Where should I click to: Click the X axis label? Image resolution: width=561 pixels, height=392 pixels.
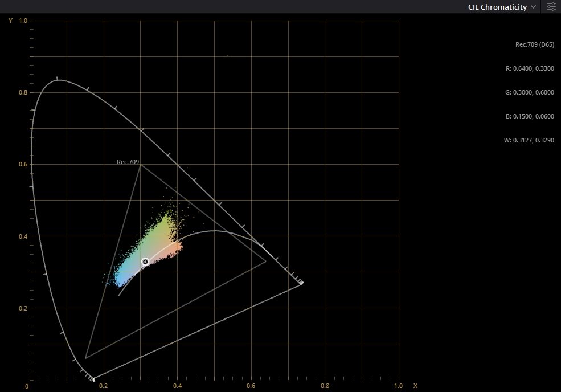coord(415,386)
